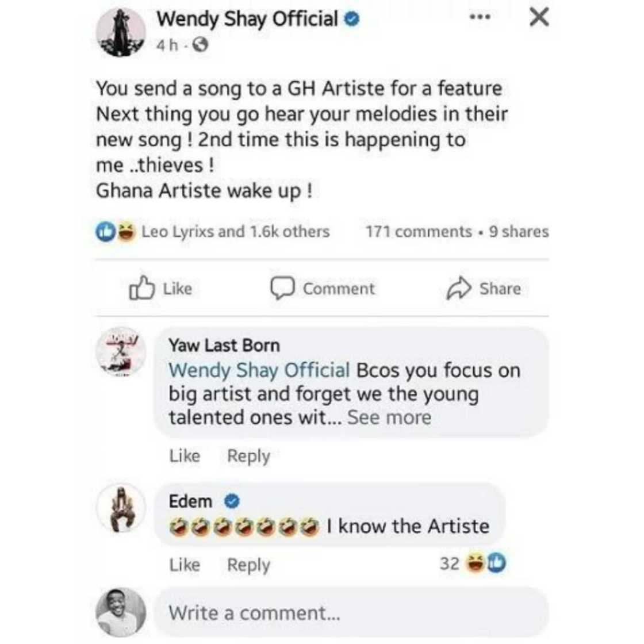View who shared via 9 shares link
This screenshot has height=644, width=644.
click(x=517, y=232)
